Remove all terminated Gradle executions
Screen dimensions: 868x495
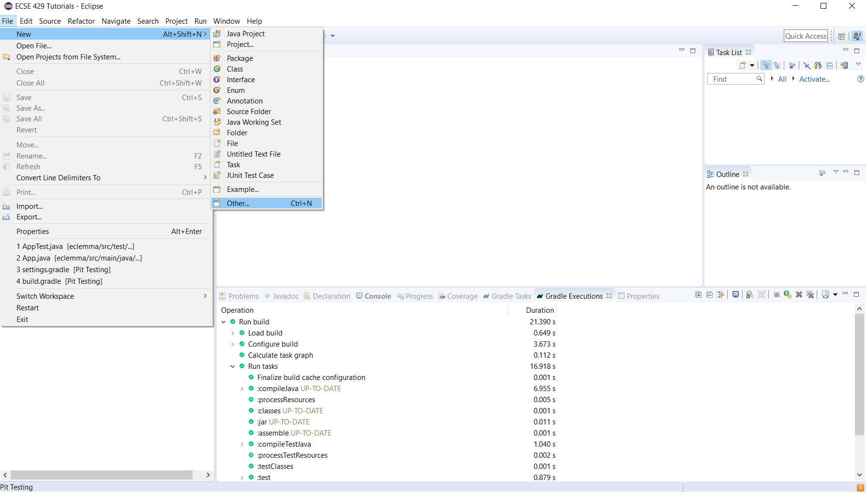810,295
